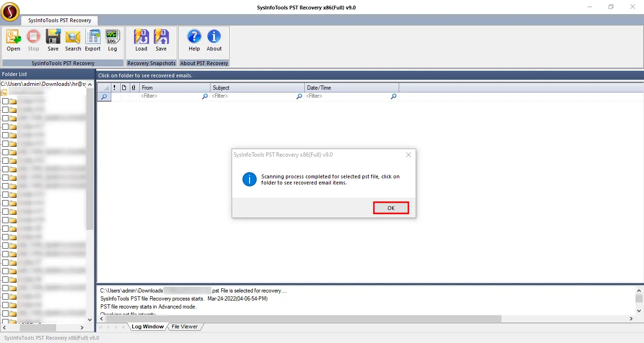This screenshot has height=343, width=644.
Task: Click the Stop scanning icon
Action: (x=33, y=40)
